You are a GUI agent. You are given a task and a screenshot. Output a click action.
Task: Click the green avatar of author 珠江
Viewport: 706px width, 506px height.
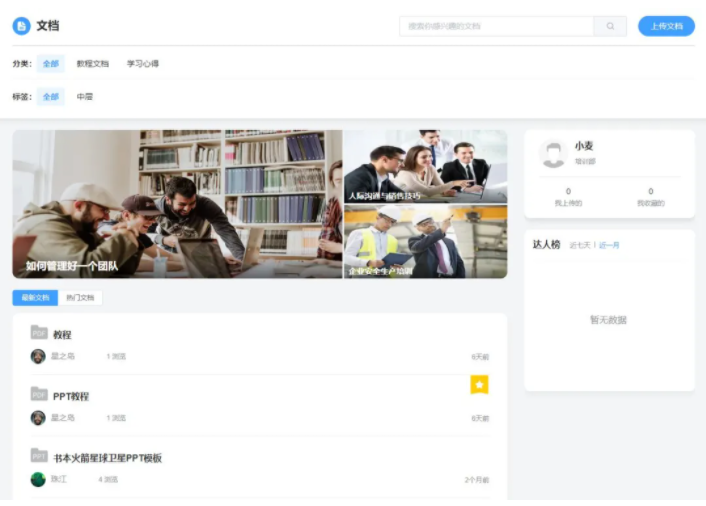pos(38,479)
